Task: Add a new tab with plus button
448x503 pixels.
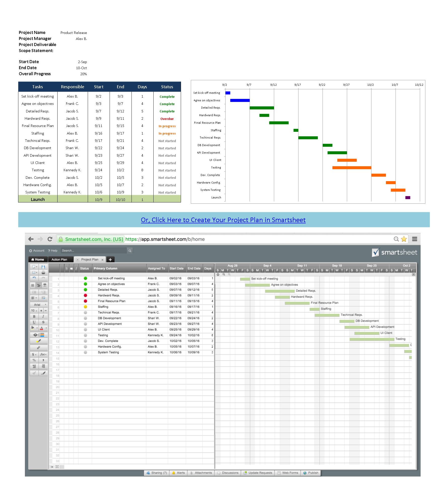Action: point(110,260)
